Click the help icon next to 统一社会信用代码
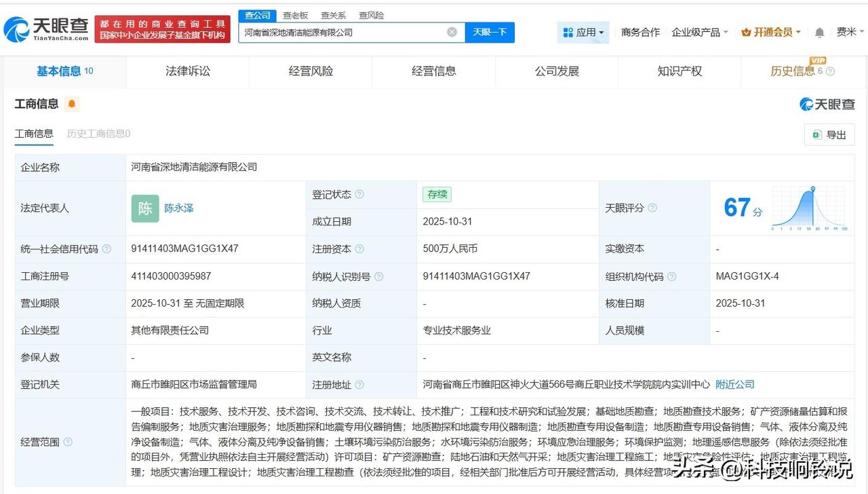 click(x=106, y=249)
